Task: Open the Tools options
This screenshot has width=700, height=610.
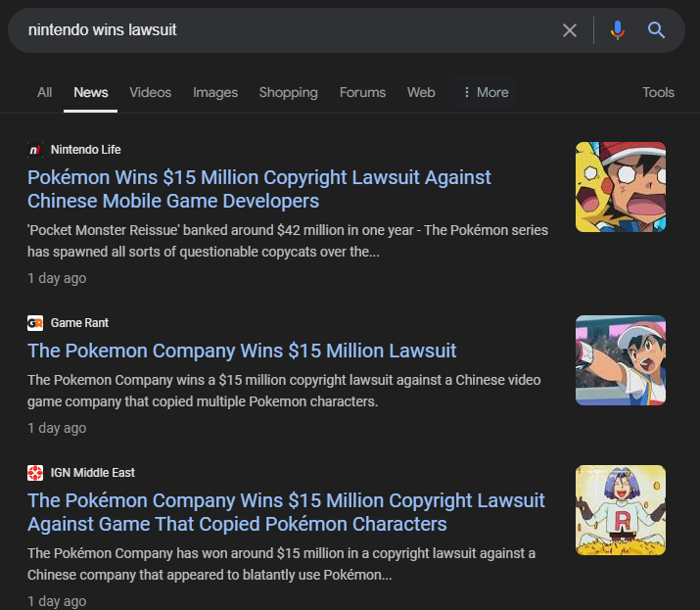Action: click(x=659, y=92)
